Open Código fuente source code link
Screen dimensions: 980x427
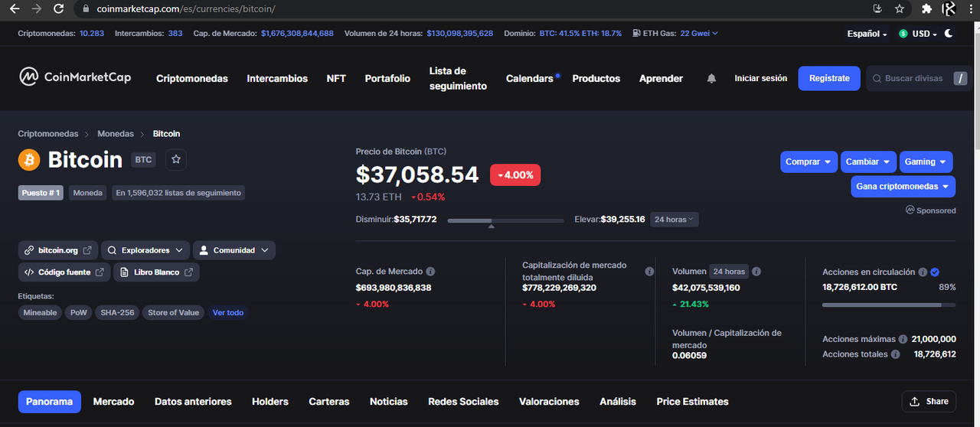click(x=64, y=272)
